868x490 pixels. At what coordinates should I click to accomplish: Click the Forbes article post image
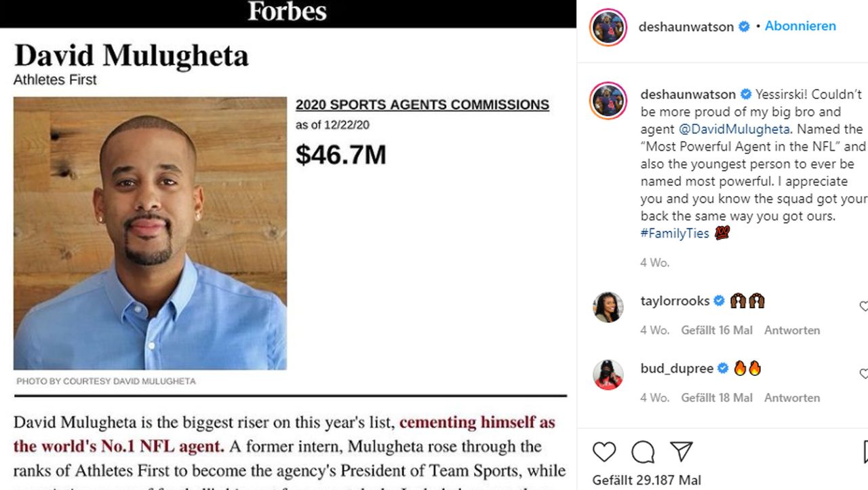tap(288, 244)
